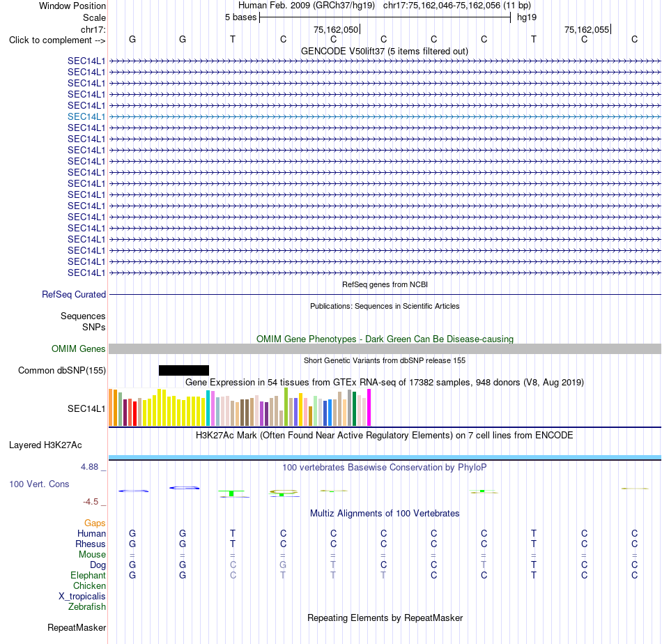Click the 'Click to complement -->' label
Screen dimensions: 662x644
57,40
